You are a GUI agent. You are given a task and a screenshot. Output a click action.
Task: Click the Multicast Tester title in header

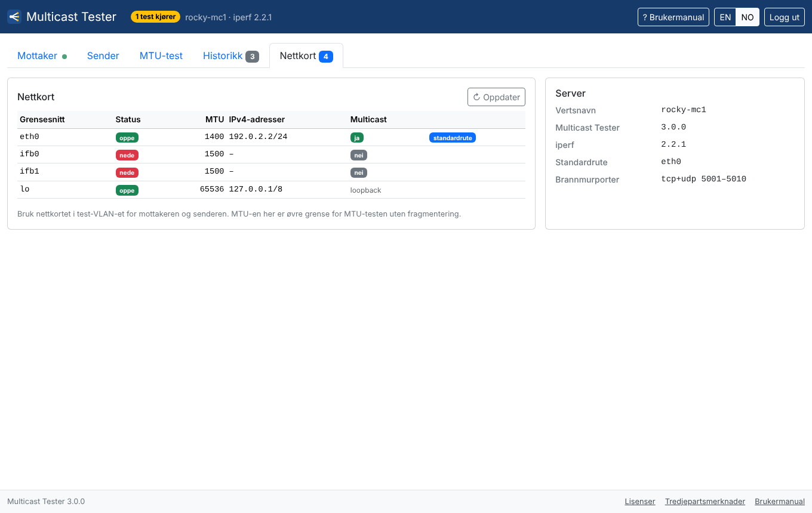click(72, 17)
